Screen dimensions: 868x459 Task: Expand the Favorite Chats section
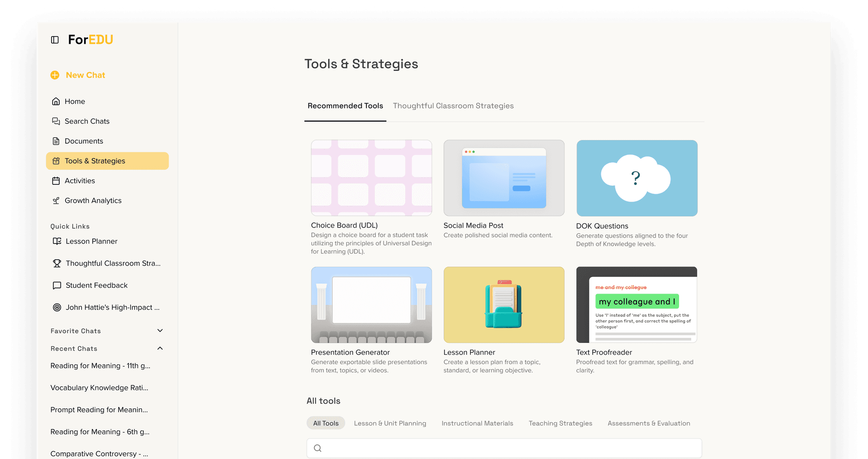160,331
